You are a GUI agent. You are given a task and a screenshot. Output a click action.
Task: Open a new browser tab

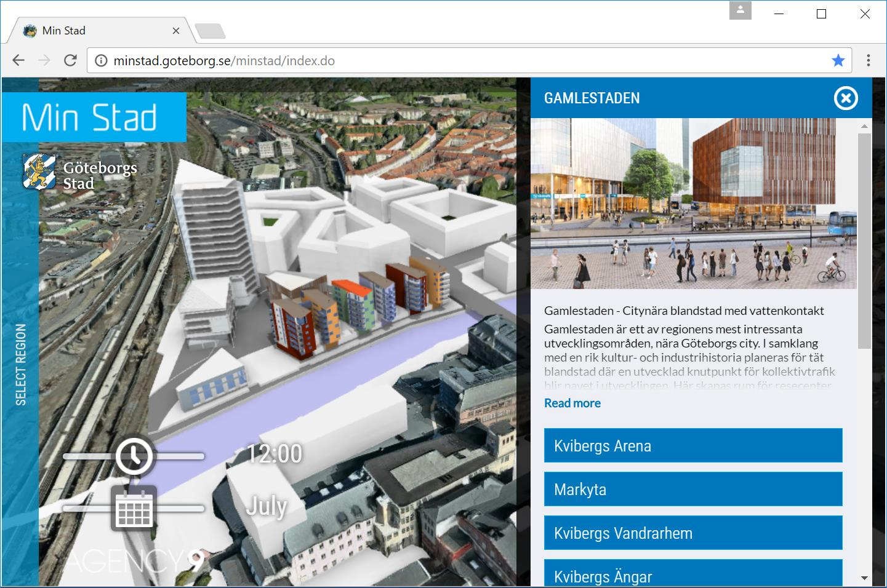[x=210, y=31]
